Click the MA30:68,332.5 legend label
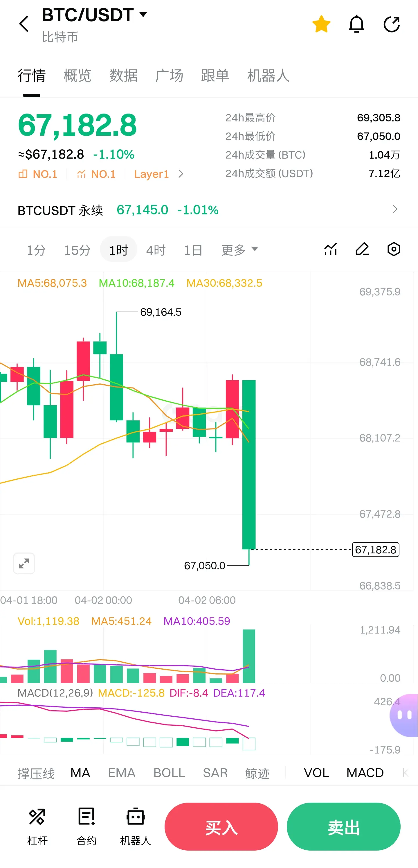 coord(224,283)
